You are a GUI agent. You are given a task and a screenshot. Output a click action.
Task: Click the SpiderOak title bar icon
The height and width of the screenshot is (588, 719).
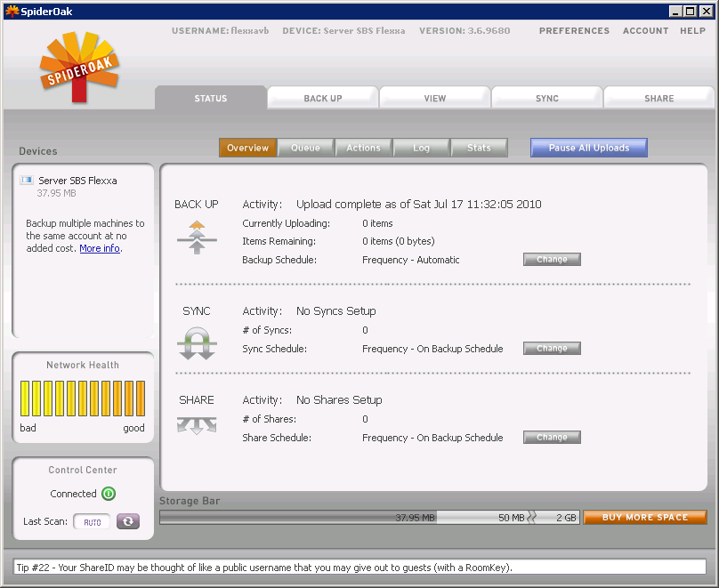pyautogui.click(x=12, y=11)
